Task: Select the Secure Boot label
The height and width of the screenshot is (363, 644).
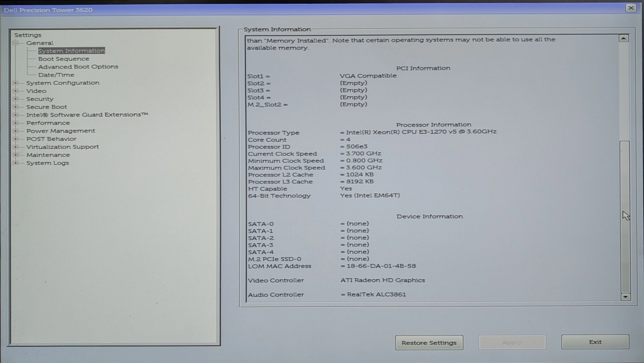Action: tap(47, 107)
